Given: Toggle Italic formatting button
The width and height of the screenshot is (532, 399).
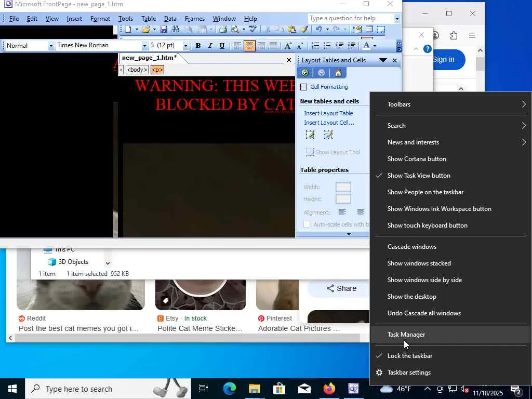Looking at the screenshot, I should pos(210,46).
